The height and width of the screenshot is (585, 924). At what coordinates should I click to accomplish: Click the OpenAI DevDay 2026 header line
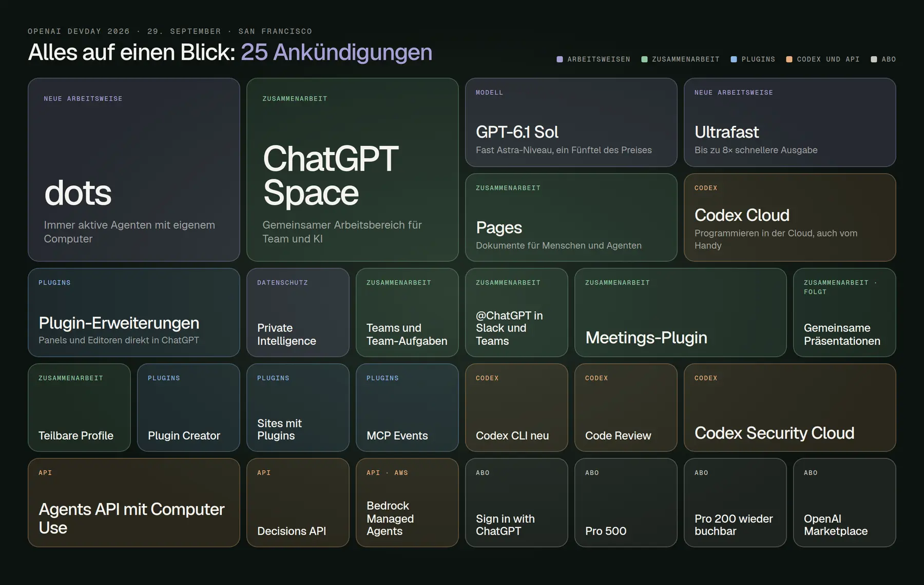tap(170, 31)
